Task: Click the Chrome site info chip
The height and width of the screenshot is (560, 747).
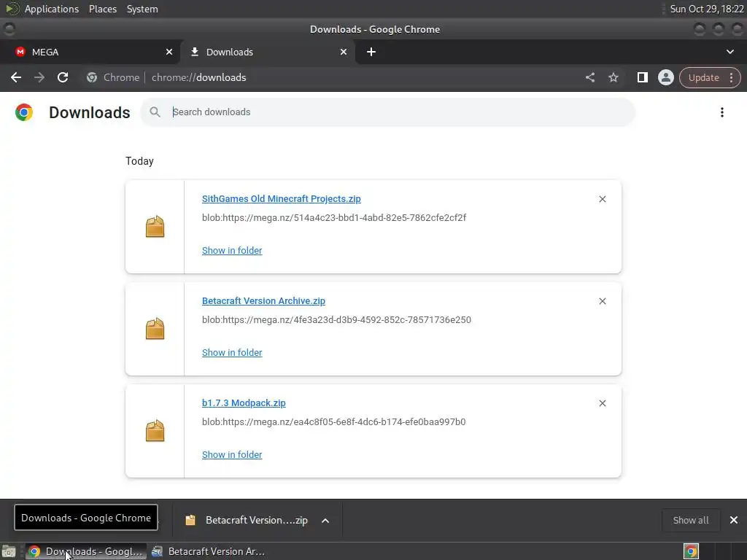Action: click(113, 77)
